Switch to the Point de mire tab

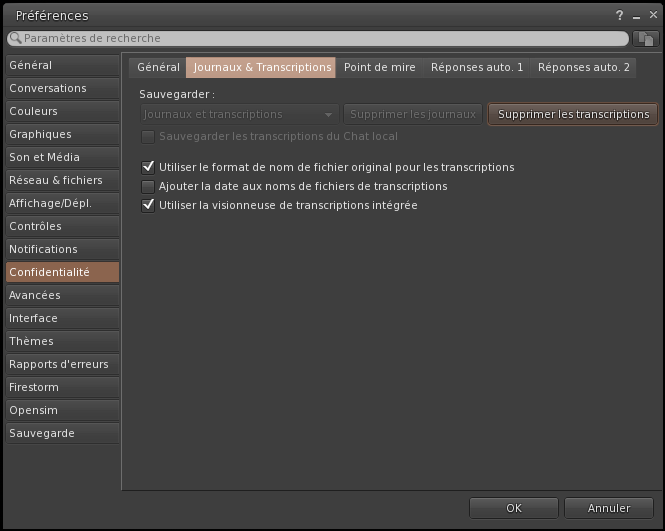[379, 67]
